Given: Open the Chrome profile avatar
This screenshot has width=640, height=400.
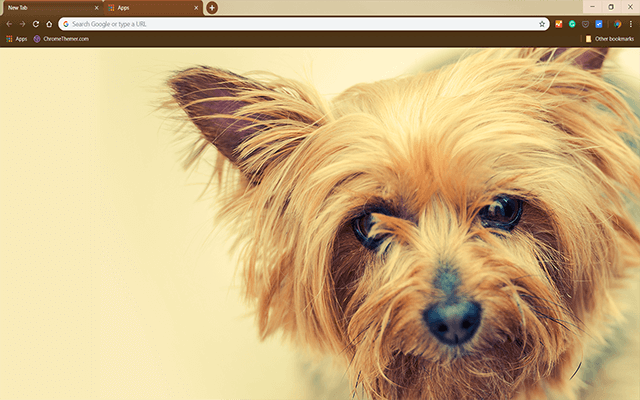Looking at the screenshot, I should [x=618, y=24].
